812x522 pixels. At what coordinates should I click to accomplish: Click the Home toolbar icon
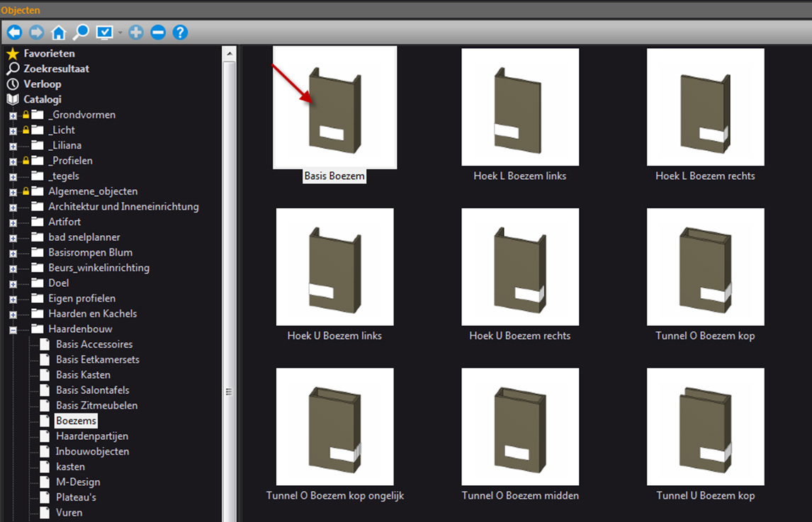[59, 32]
